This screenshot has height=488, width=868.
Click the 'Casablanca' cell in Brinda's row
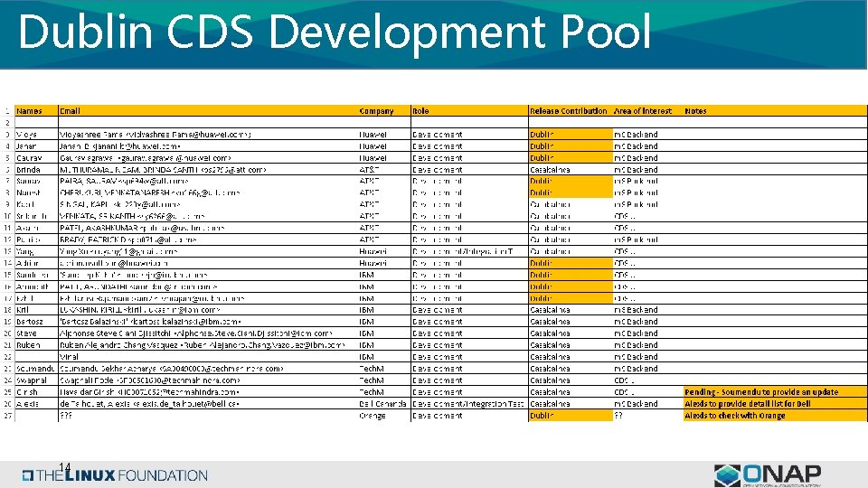[550, 169]
